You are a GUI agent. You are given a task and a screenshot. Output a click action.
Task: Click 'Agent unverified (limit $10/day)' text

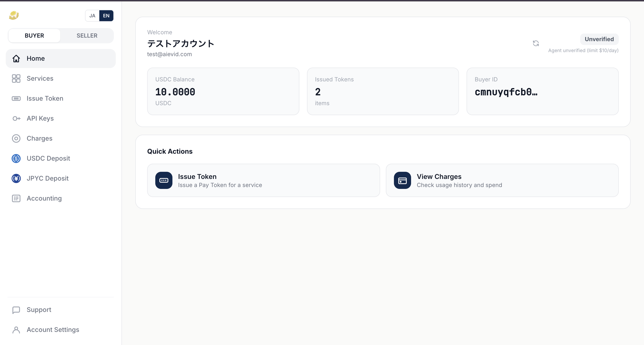click(583, 50)
